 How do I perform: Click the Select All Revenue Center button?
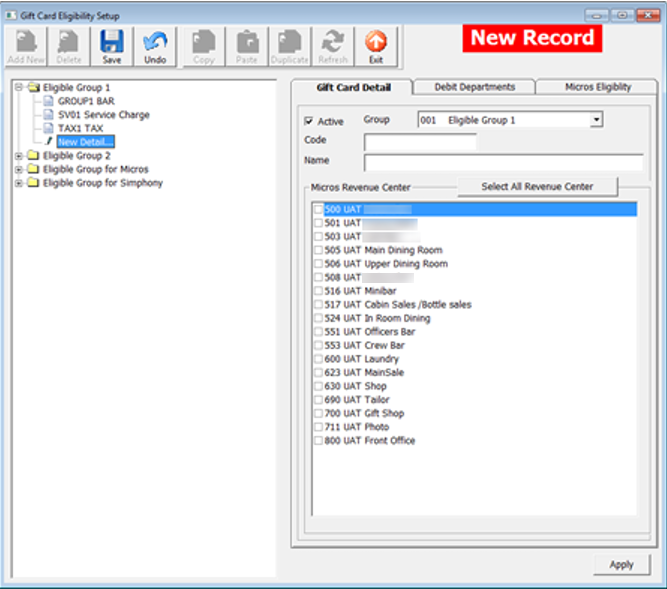click(537, 187)
